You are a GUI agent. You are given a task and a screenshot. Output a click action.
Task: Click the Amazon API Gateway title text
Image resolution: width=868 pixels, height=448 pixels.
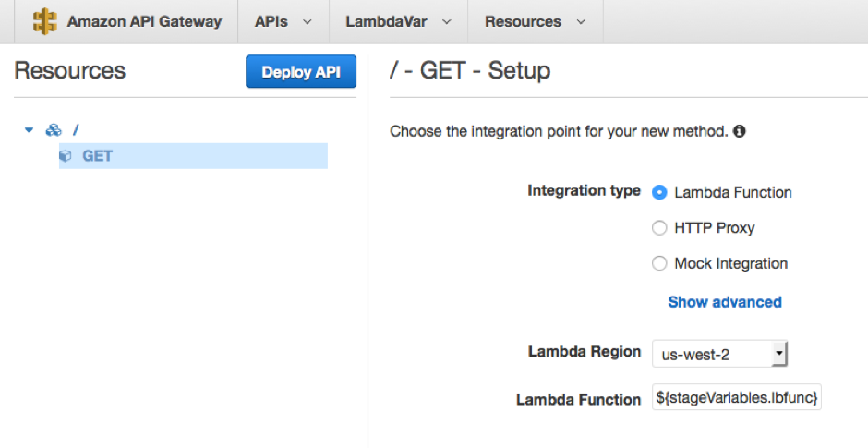click(x=144, y=21)
